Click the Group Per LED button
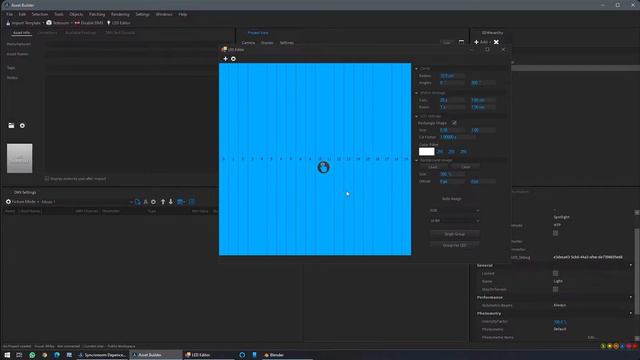640x360 pixels. tap(454, 245)
